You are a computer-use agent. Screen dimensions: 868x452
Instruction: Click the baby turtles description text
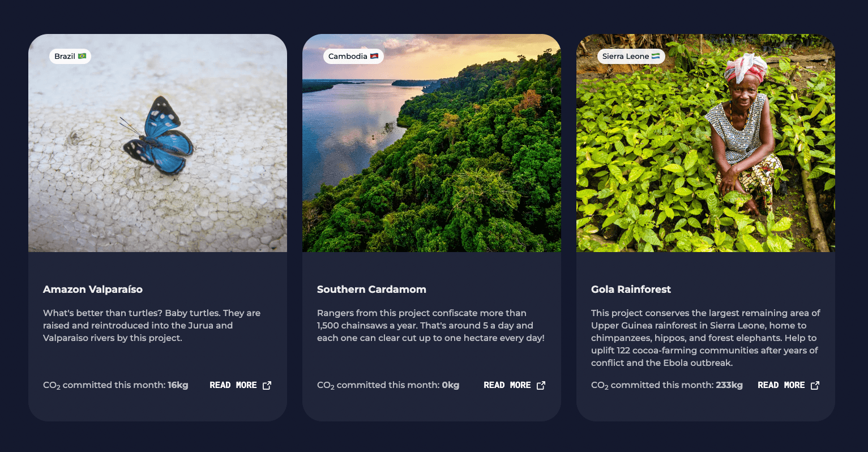point(152,326)
